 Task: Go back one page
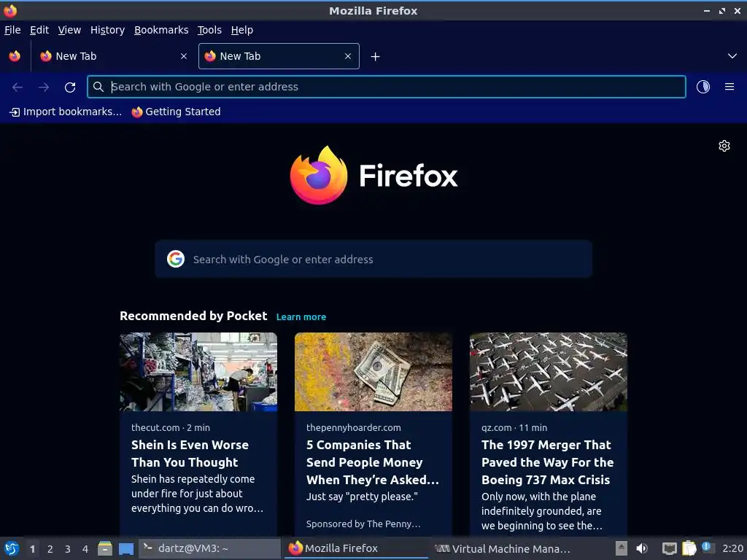[18, 87]
